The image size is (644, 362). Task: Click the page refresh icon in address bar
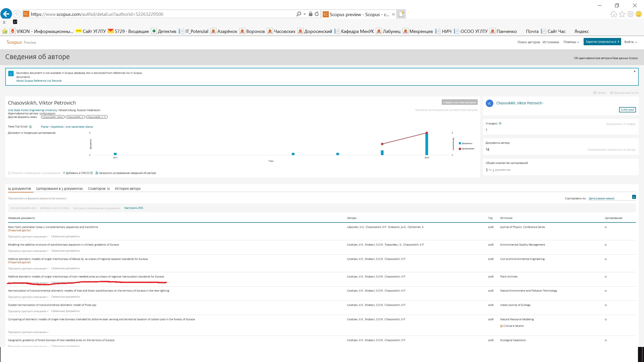317,14
